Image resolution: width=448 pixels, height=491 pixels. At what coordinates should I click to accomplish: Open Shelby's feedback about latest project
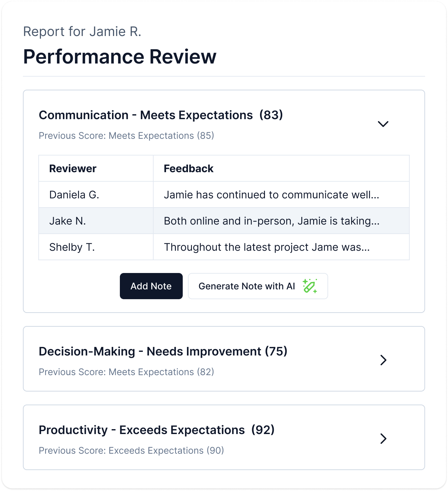coord(267,247)
